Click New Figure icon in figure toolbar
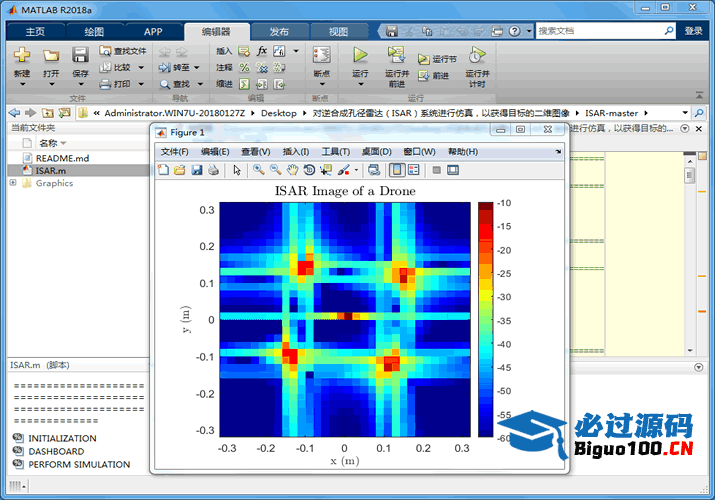Viewport: 715px width, 500px height. click(x=163, y=170)
